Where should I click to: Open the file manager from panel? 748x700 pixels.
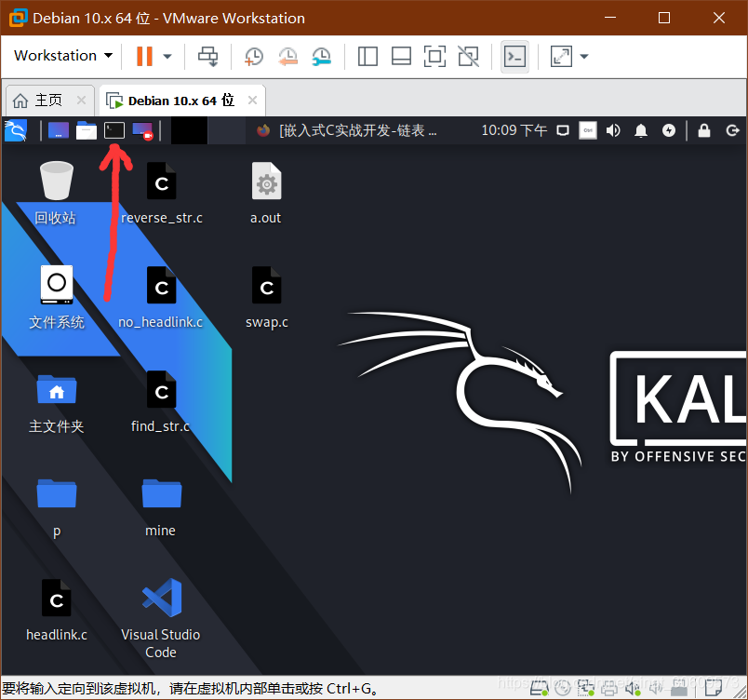click(87, 130)
